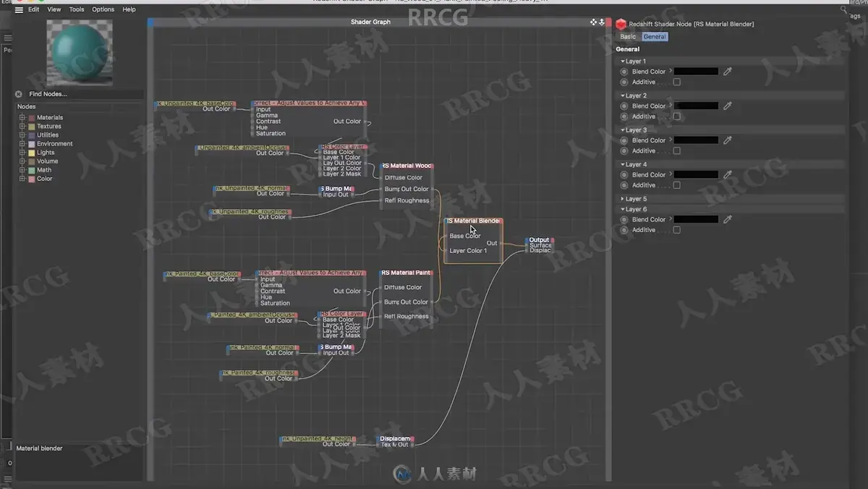Image resolution: width=868 pixels, height=489 pixels.
Task: Open Layer 1 Blend Color swatch
Action: [697, 72]
